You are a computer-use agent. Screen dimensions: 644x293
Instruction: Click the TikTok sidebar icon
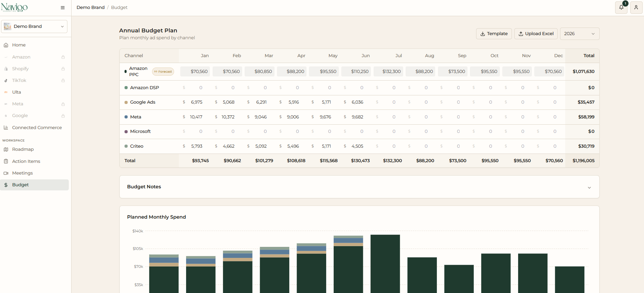click(x=6, y=81)
